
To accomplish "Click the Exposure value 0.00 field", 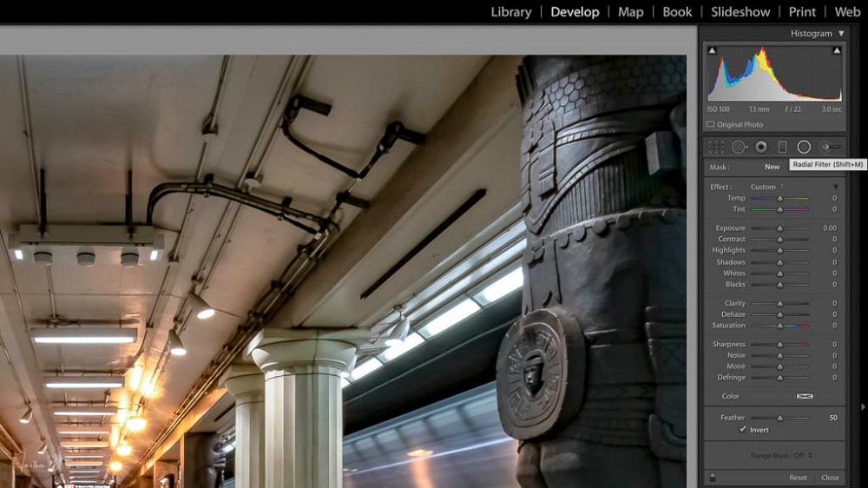I will pos(830,228).
